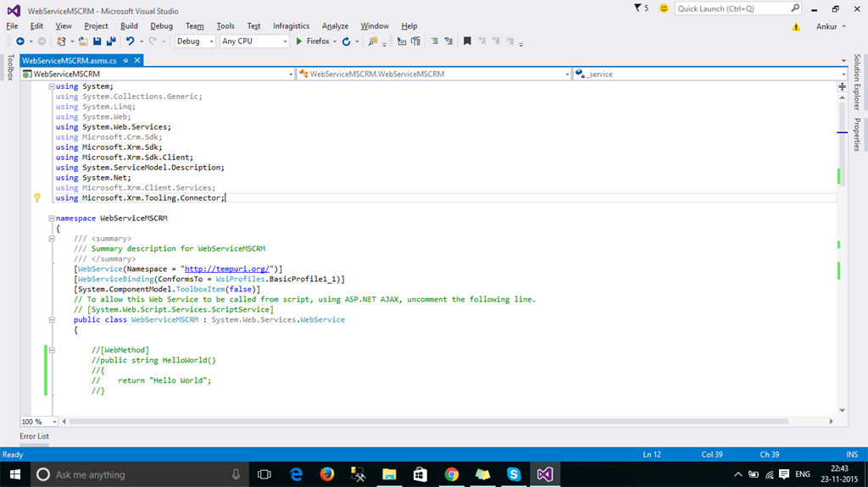The width and height of the screenshot is (868, 487).
Task: Click the feedback smiley face icon
Action: point(663,8)
